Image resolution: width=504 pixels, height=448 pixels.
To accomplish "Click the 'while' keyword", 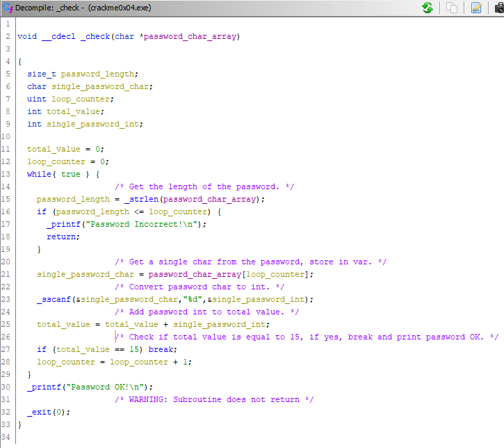I will tap(39, 175).
